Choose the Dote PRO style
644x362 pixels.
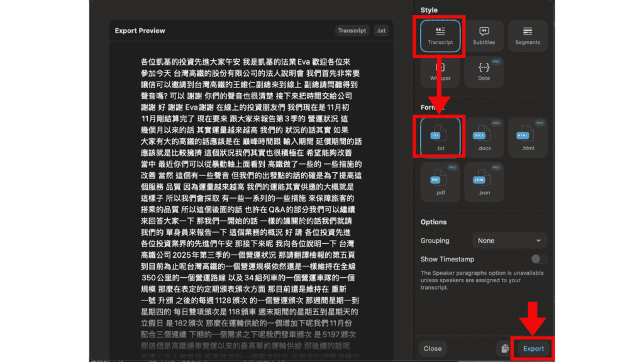484,71
